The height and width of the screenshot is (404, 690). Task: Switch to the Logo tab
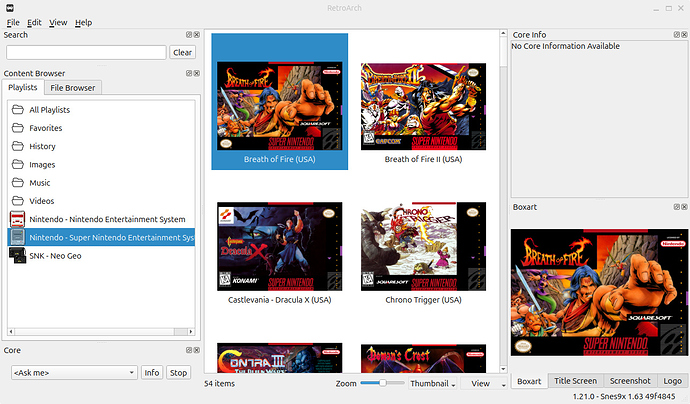[x=672, y=381]
